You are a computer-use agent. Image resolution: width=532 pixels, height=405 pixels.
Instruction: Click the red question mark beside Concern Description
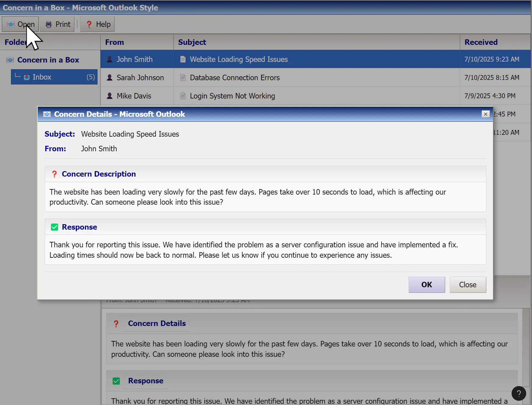pyautogui.click(x=54, y=174)
